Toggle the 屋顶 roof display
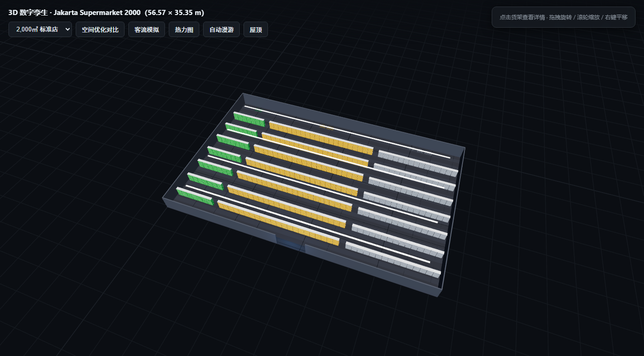644x356 pixels. click(x=256, y=29)
